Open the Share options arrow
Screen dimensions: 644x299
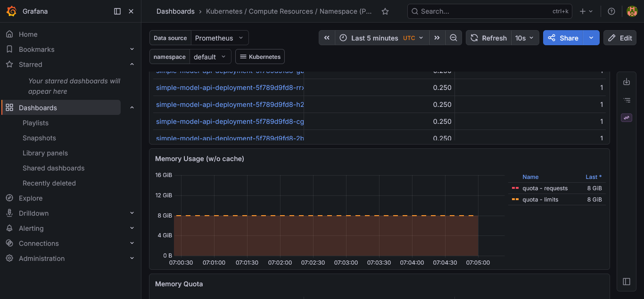pyautogui.click(x=591, y=38)
